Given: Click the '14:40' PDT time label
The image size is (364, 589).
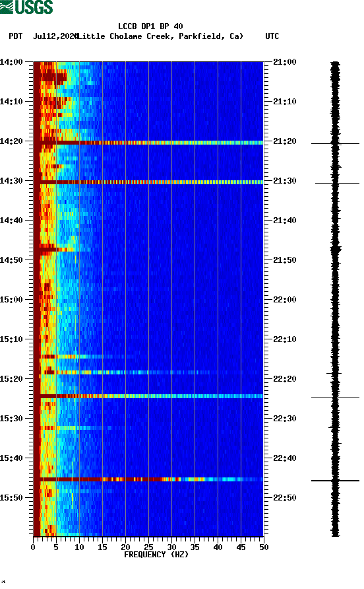Looking at the screenshot, I should point(11,221).
